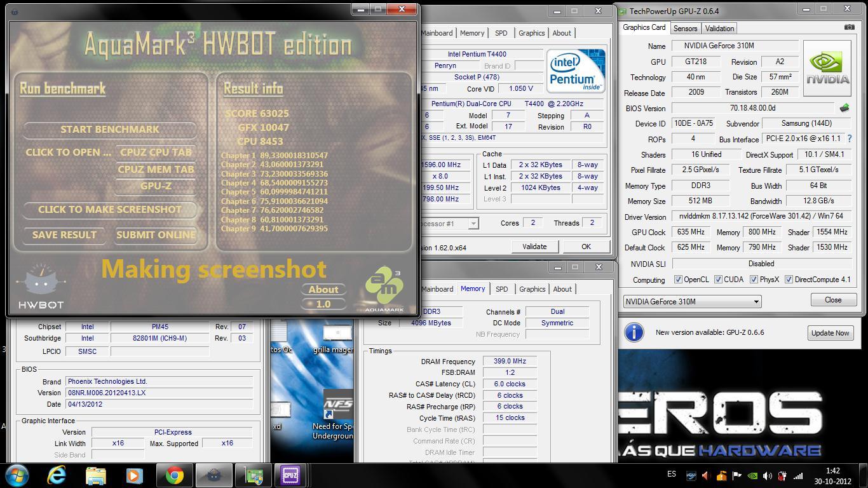Click CLICK TO MAKE SCREENSHOT button
Screen dimensions: 868x488
[x=109, y=209]
